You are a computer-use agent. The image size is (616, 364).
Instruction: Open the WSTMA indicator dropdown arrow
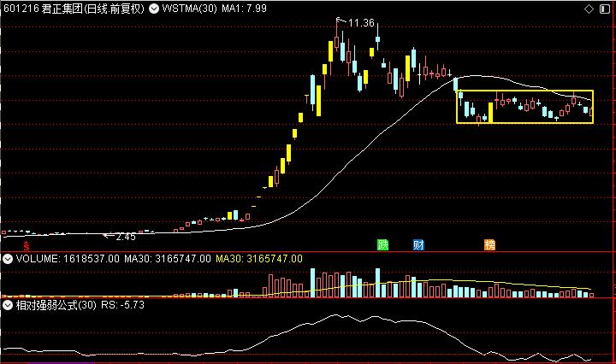[x=154, y=9]
